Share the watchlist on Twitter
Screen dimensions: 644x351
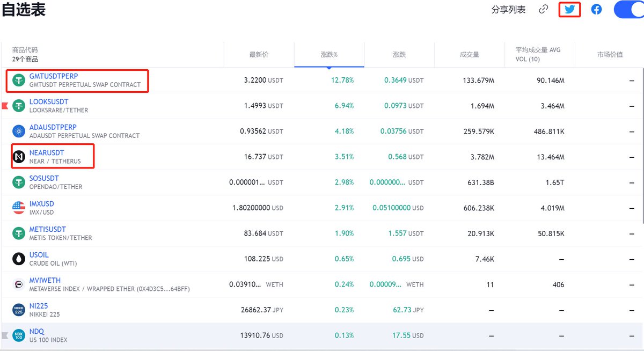[x=569, y=9]
